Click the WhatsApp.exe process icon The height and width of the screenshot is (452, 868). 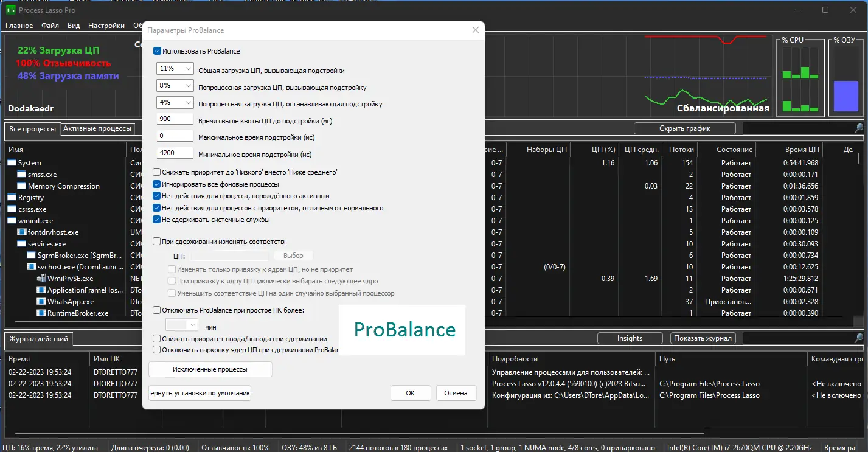(x=41, y=302)
